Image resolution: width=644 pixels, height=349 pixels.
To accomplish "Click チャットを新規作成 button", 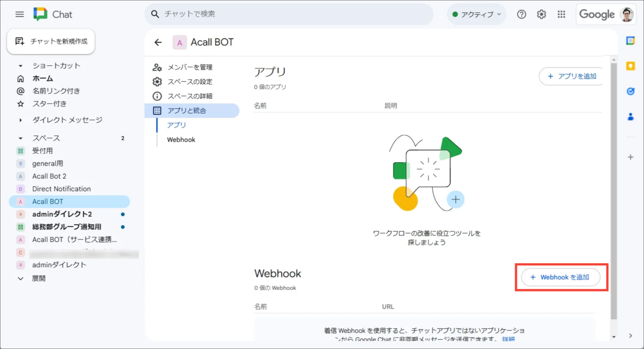I will [51, 41].
